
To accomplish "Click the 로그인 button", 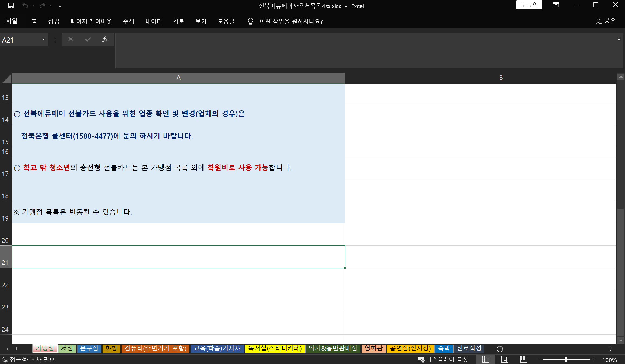I will (x=529, y=5).
